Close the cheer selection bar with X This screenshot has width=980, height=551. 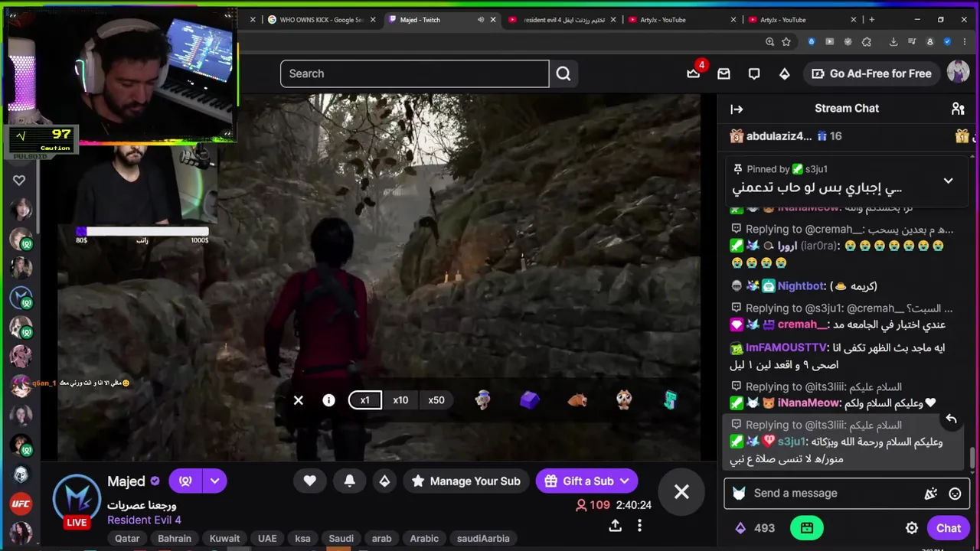coord(299,400)
